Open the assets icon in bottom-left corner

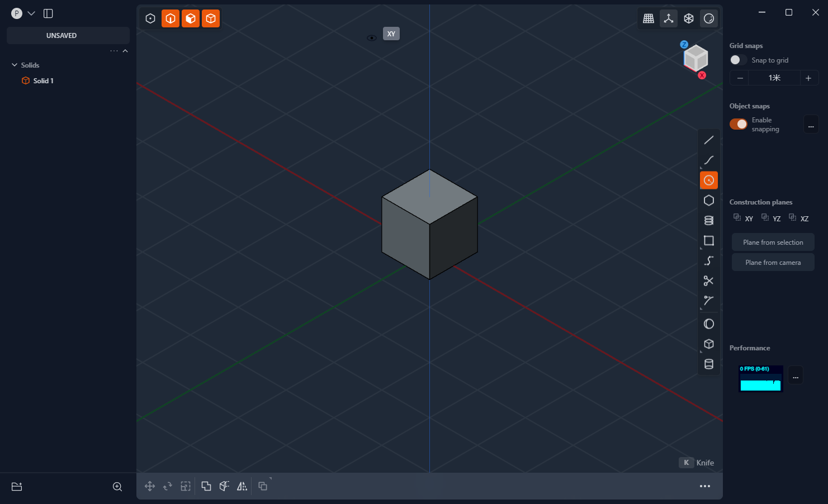coord(17,487)
